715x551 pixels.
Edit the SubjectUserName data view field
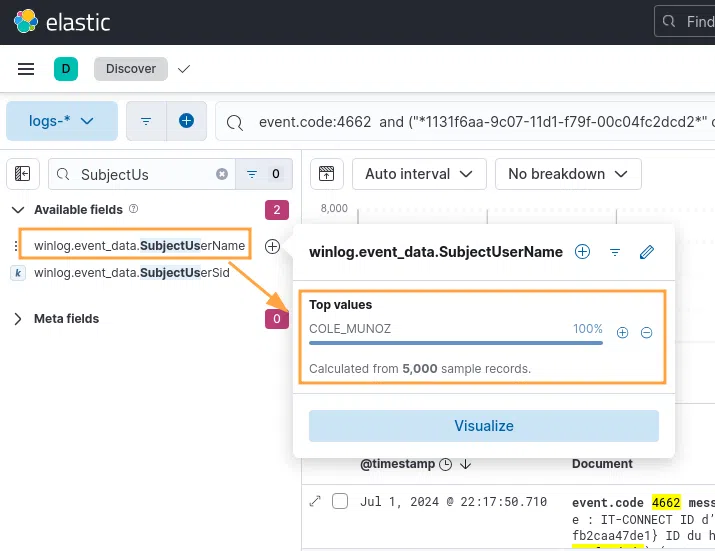coord(646,252)
